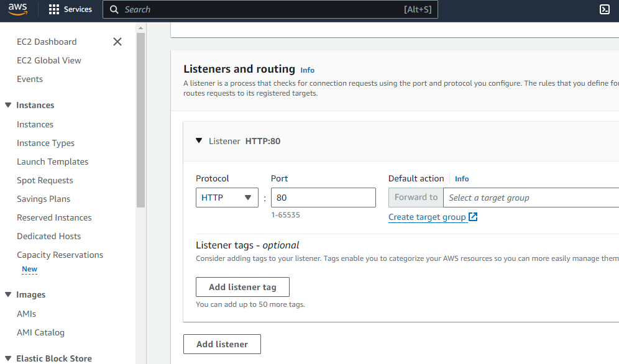
Task: Open the Create target group link
Action: tap(427, 217)
